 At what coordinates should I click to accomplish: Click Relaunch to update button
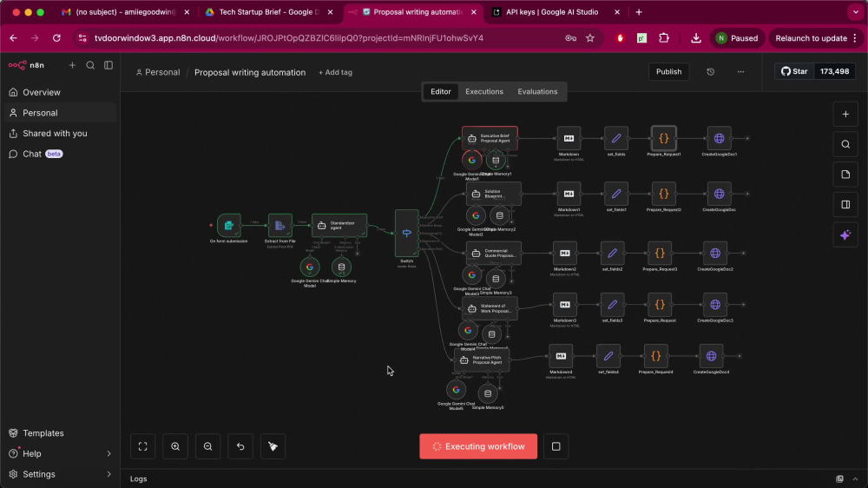(x=816, y=38)
